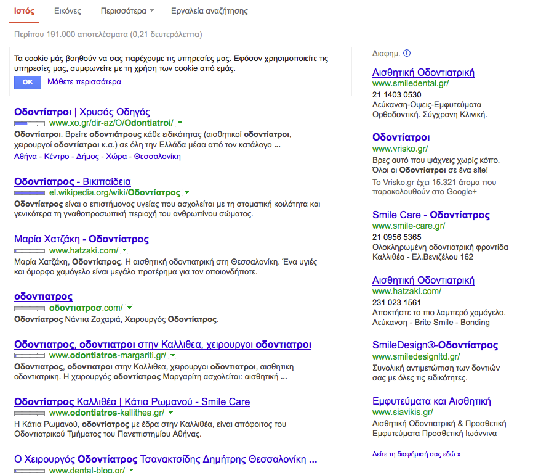
Task: Click the small link below the ads column
Action: tap(416, 454)
